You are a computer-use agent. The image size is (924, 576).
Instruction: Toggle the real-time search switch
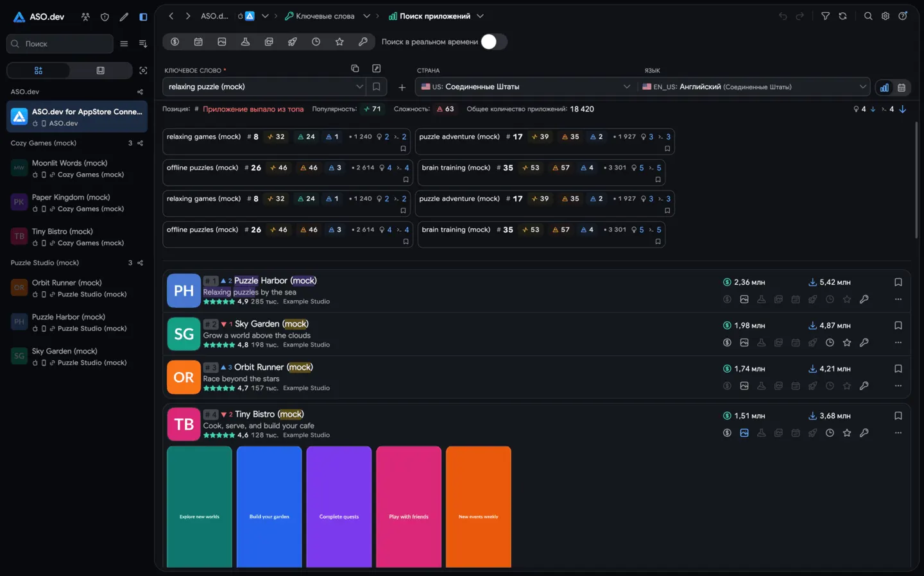494,42
